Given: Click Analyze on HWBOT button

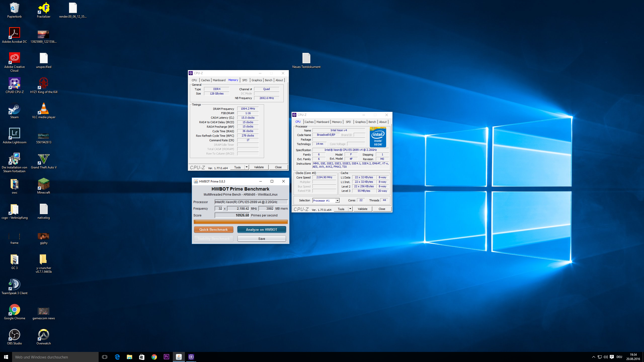Looking at the screenshot, I should tap(262, 230).
